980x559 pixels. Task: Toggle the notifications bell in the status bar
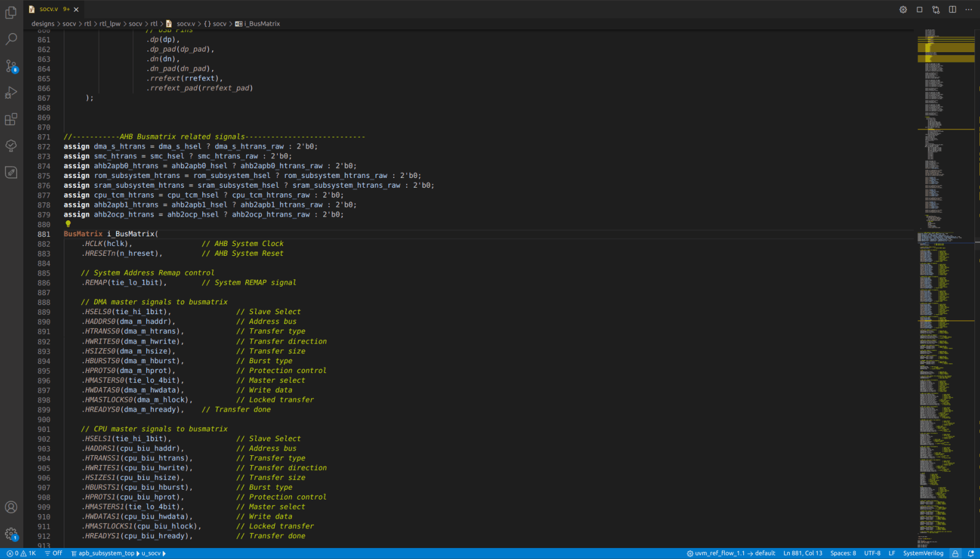click(x=970, y=553)
